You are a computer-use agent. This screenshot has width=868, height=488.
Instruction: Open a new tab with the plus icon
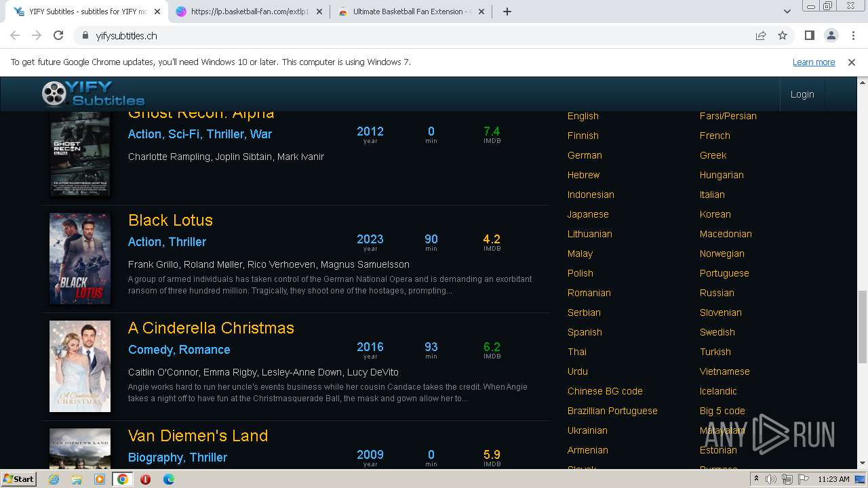coord(507,12)
